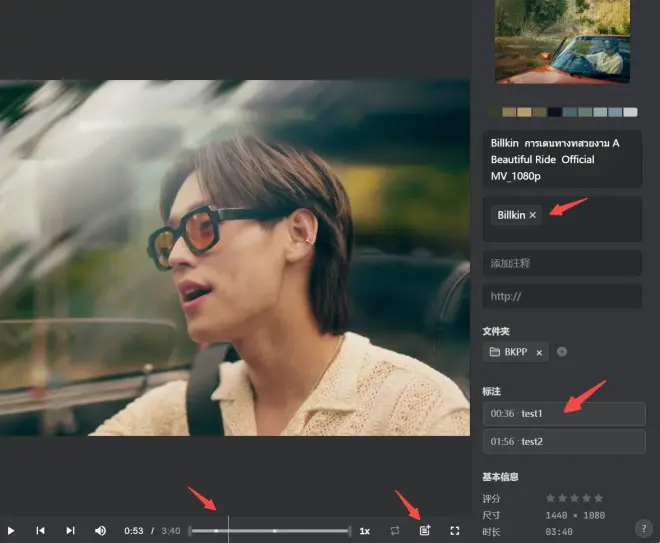This screenshot has width=660, height=543.
Task: Toggle loop playback
Action: (x=395, y=531)
